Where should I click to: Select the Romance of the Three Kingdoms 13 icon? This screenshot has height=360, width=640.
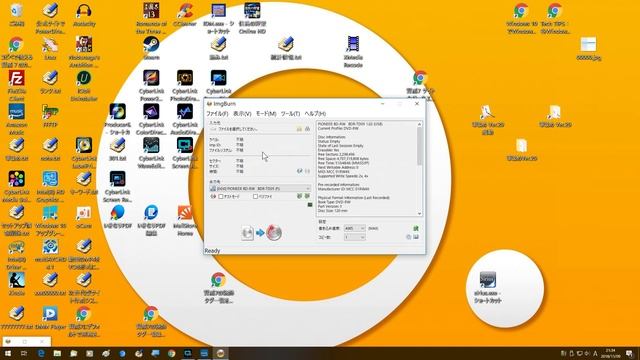coord(151,18)
